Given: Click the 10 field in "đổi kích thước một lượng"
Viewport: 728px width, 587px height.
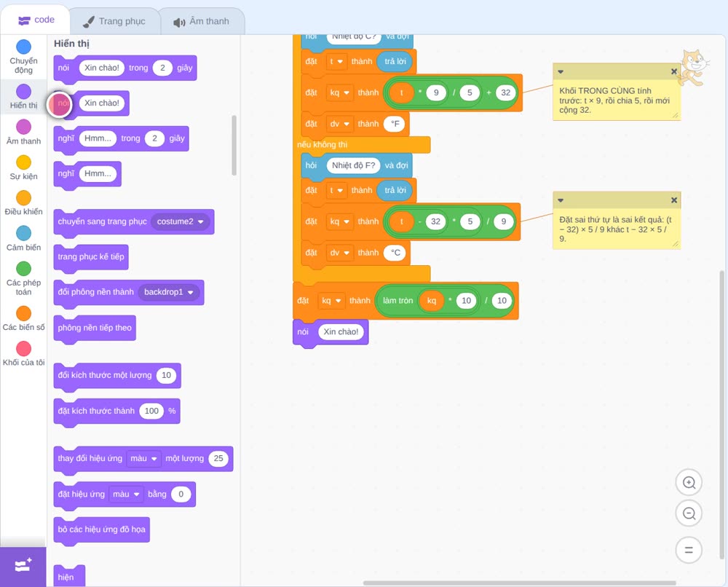Looking at the screenshot, I should [x=166, y=376].
